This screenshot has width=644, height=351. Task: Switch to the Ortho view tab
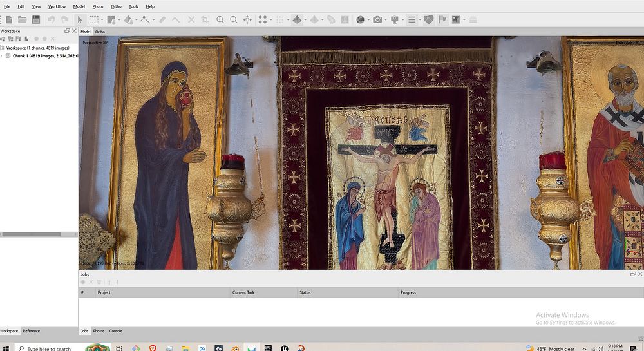pos(100,32)
